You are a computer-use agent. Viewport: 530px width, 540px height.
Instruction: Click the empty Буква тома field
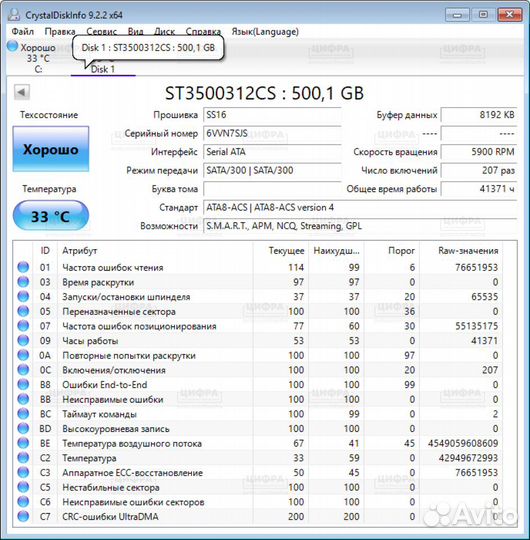click(x=272, y=189)
